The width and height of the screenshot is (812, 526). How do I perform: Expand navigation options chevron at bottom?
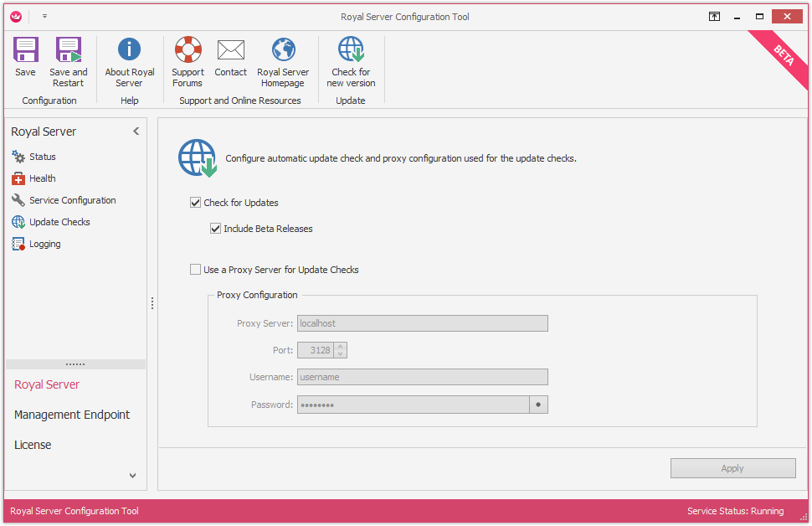pos(132,476)
